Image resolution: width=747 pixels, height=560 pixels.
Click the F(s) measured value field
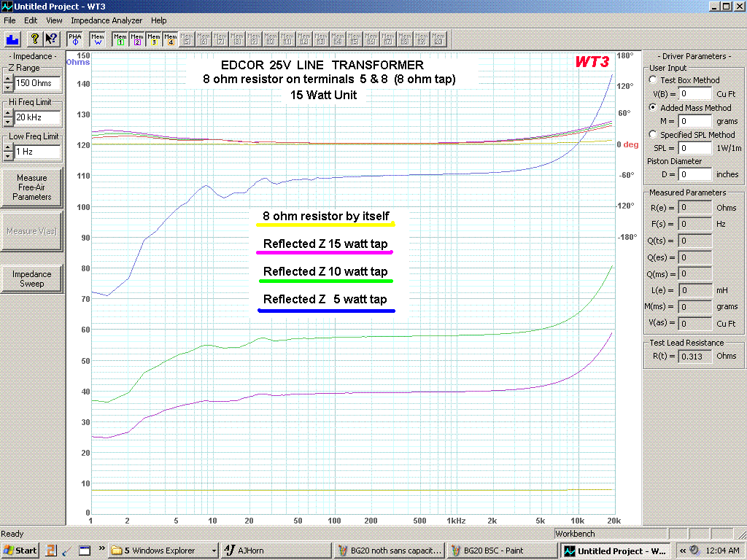[695, 224]
